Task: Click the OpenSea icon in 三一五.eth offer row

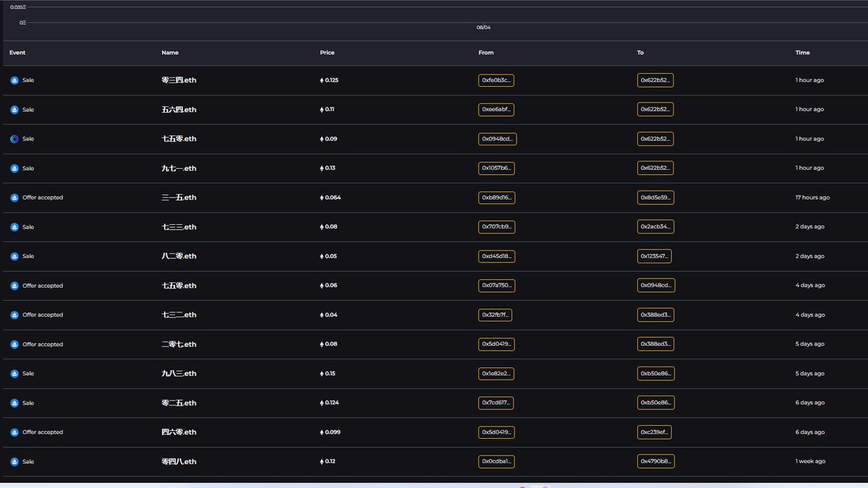Action: point(14,197)
